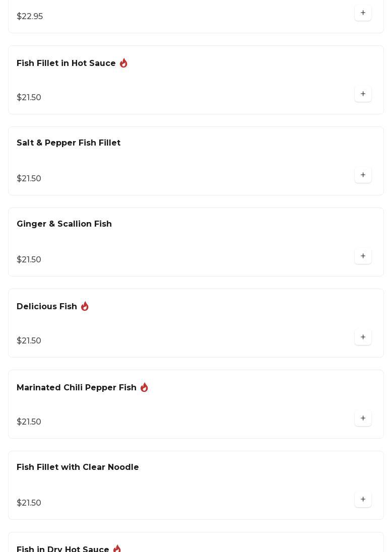The width and height of the screenshot is (392, 552).
Task: View the Fish in Dry Hot Sauce item
Action: click(63, 549)
